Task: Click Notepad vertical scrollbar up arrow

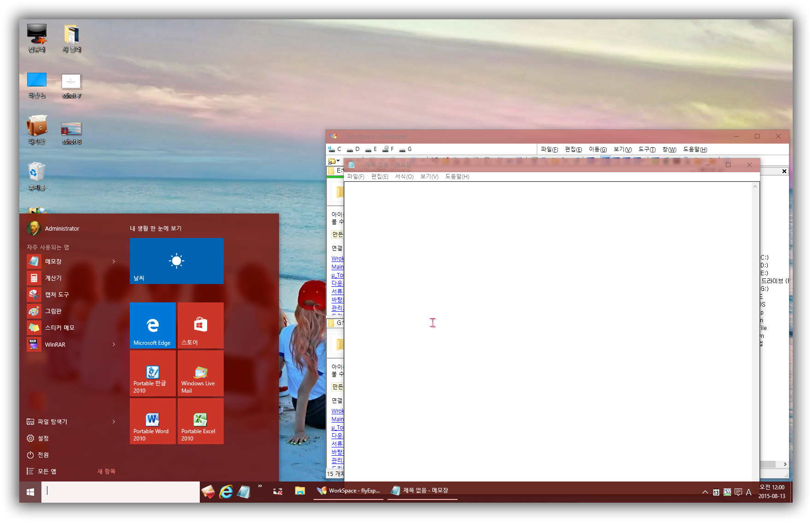Action: pos(755,186)
